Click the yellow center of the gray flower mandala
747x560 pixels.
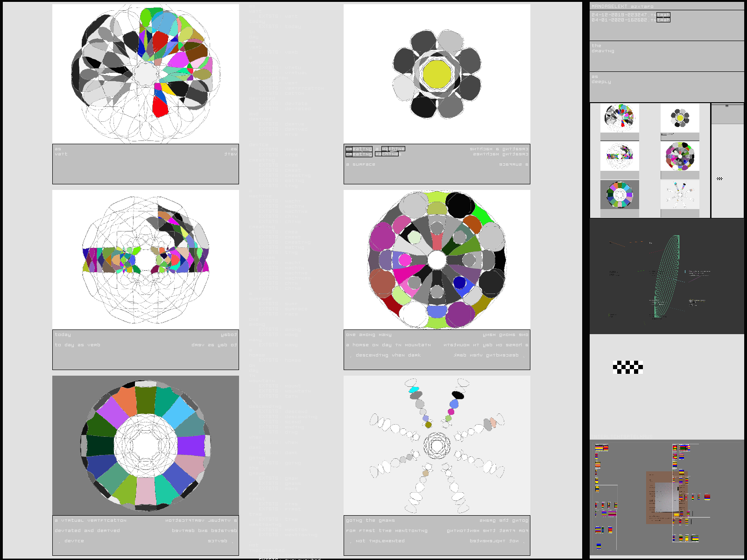[437, 74]
